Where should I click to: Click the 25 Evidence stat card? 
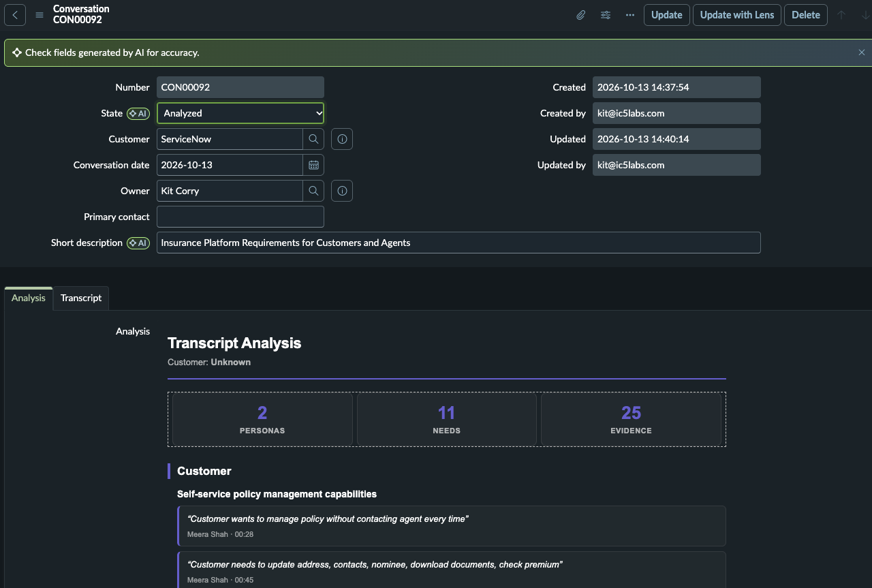(x=631, y=420)
